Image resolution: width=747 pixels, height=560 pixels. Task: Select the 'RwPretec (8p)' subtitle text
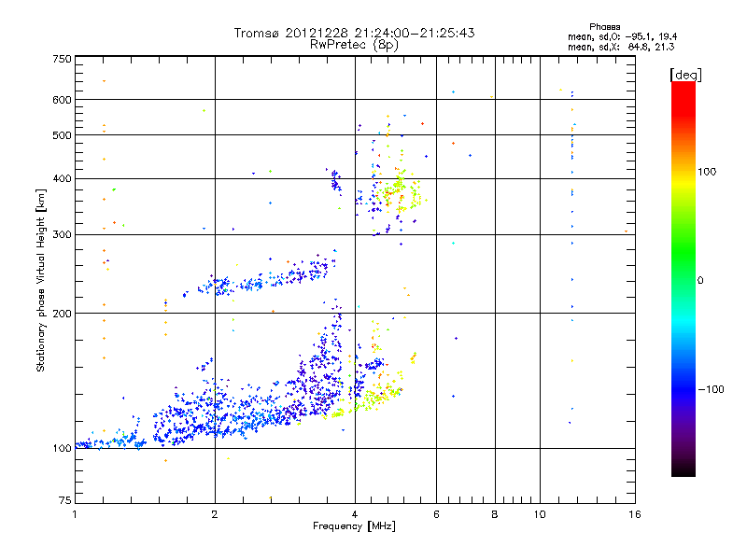click(354, 45)
